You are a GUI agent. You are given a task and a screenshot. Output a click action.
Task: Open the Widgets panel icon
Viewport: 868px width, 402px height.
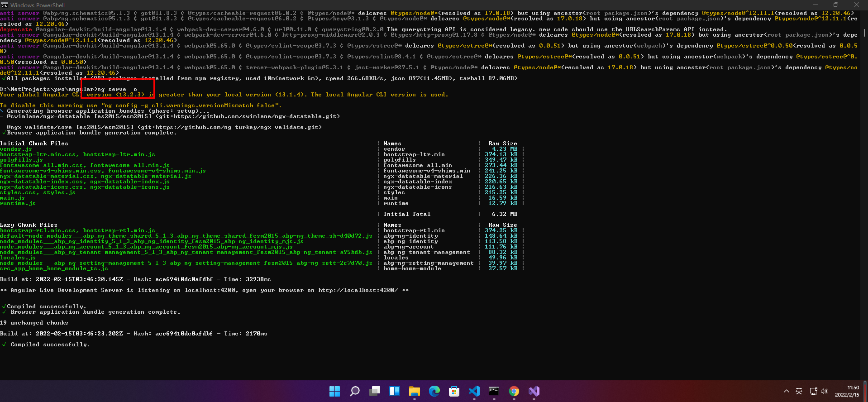395,391
